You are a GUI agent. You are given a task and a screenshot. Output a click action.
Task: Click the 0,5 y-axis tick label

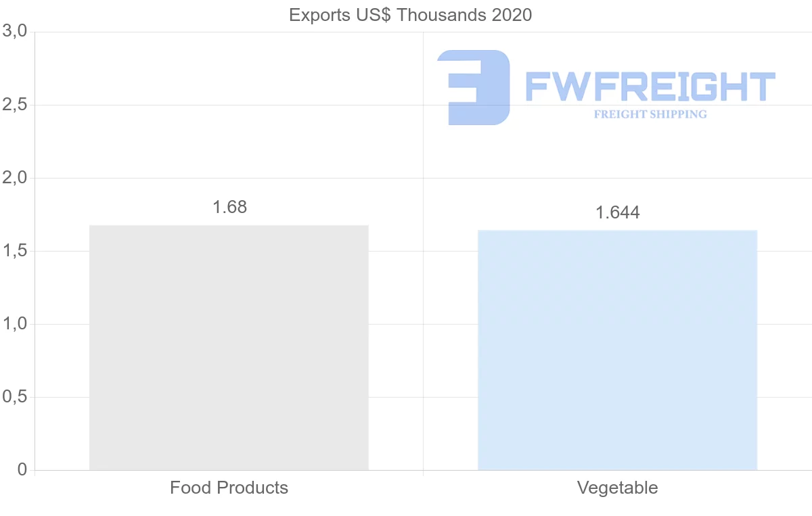14,397
